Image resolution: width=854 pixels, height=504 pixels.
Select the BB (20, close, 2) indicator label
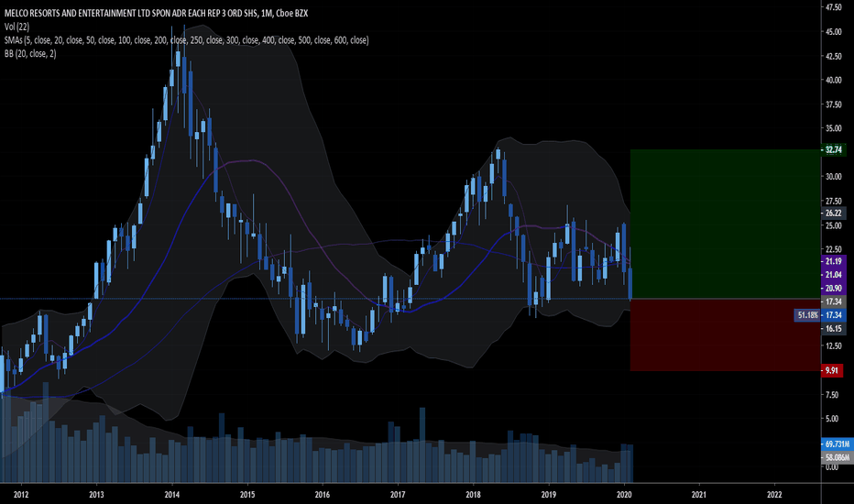[x=30, y=53]
